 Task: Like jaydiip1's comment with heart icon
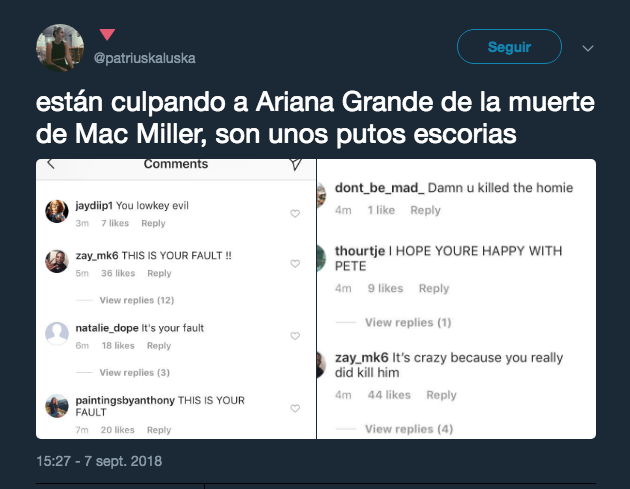pyautogui.click(x=295, y=213)
